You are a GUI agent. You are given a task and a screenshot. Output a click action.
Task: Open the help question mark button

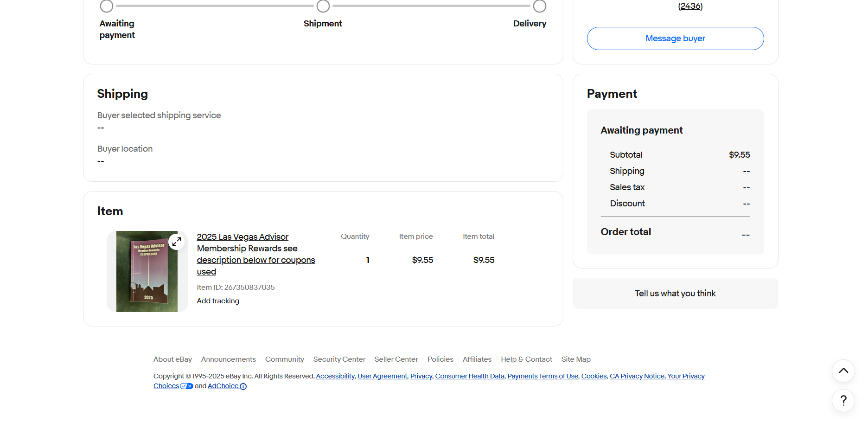click(x=843, y=401)
